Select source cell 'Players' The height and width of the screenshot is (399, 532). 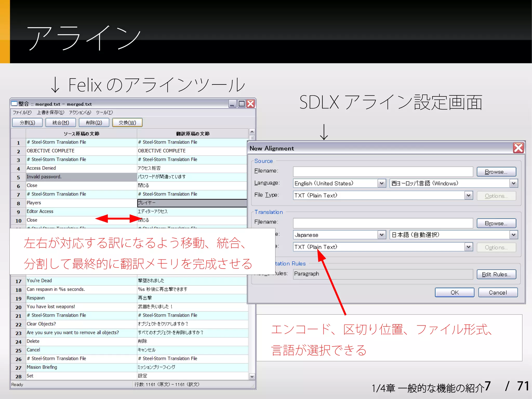(x=82, y=203)
